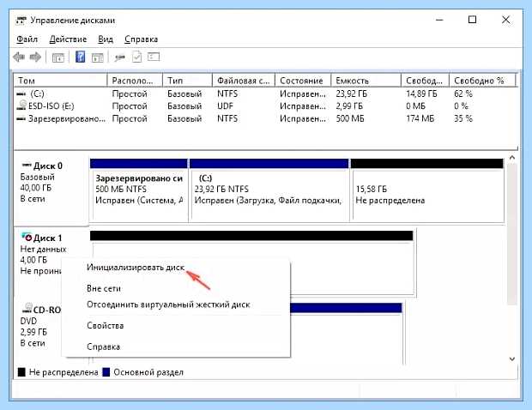Choose Инициализировать диск from context menu
Viewport: 532px width, 410px height.
pyautogui.click(x=136, y=268)
